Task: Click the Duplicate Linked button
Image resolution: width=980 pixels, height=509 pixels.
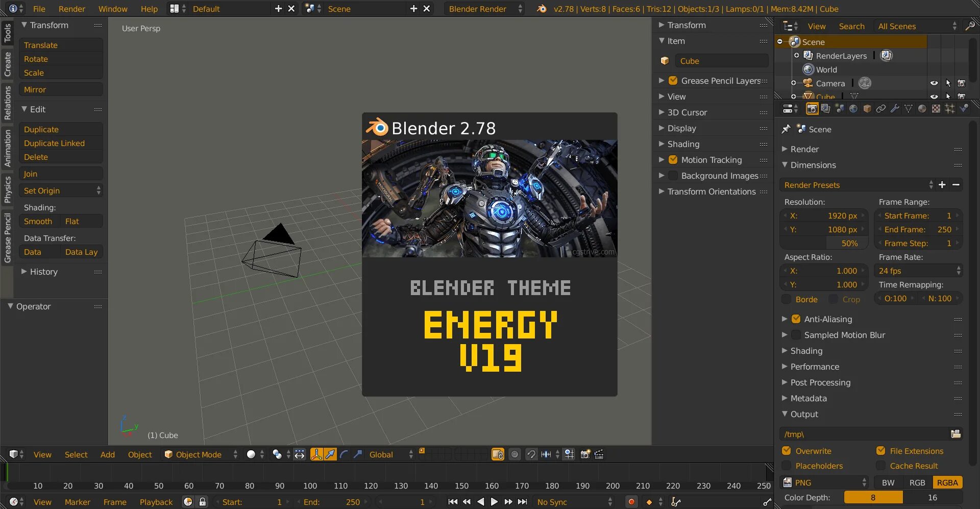Action: pos(61,143)
